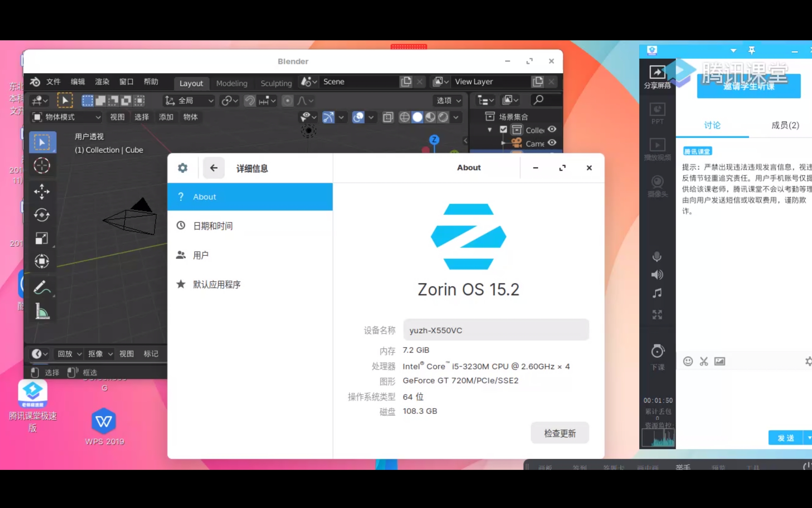The height and width of the screenshot is (508, 812).
Task: Click the fullscreen expand icon in 腾讯课堂 sidebar
Action: (657, 314)
